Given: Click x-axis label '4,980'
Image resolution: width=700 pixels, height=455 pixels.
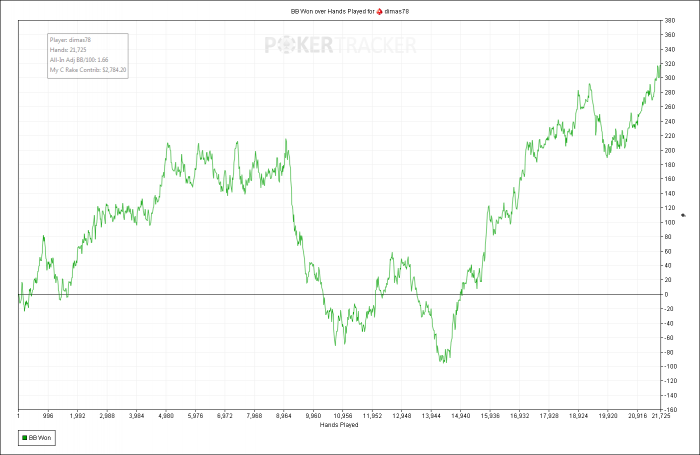Looking at the screenshot, I should (x=166, y=416).
